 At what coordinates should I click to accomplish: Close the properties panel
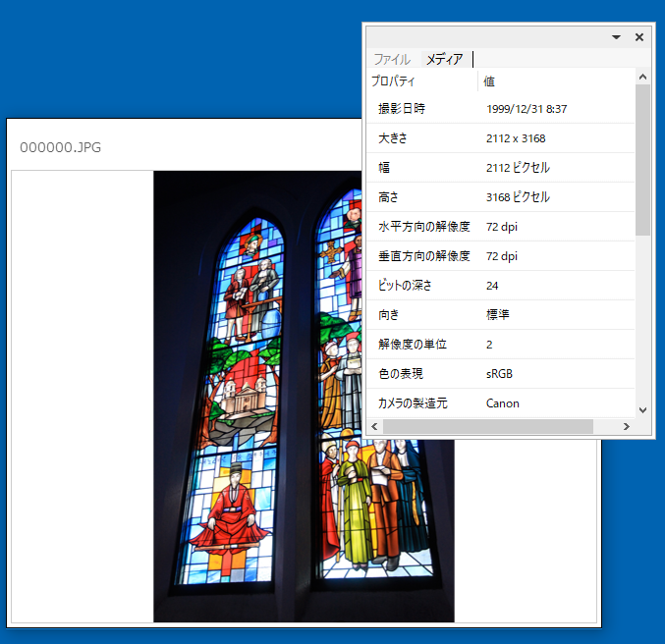pos(639,37)
